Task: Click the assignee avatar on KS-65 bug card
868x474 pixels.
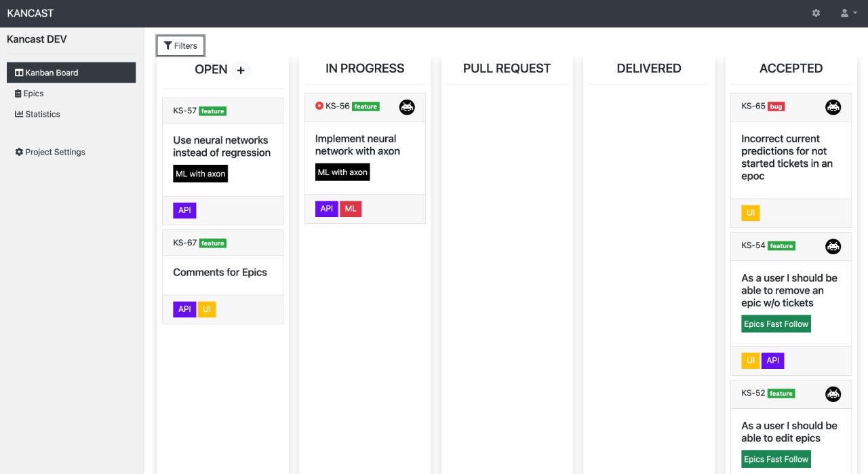Action: coord(833,106)
